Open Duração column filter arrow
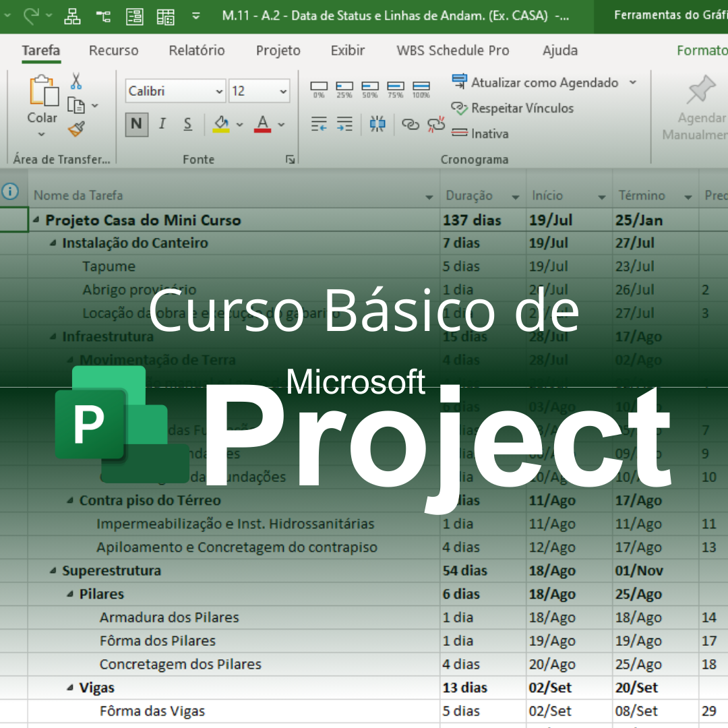Image resolution: width=728 pixels, height=728 pixels. point(516,198)
